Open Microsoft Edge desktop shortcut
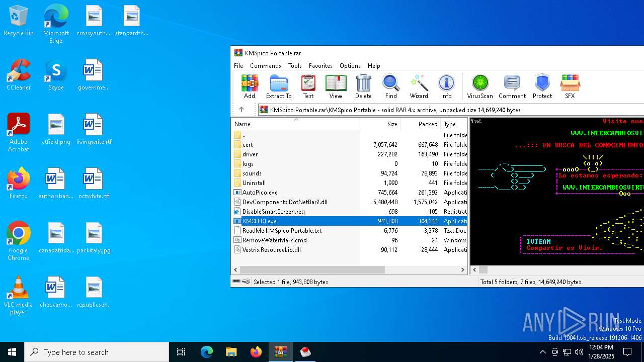The height and width of the screenshot is (362, 644). [56, 24]
